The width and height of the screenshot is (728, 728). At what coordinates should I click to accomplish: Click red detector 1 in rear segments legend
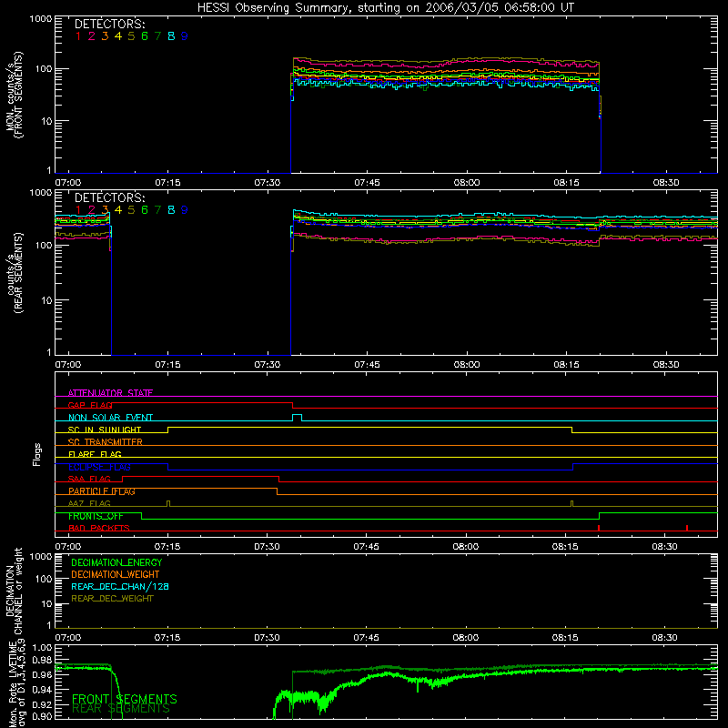[78, 210]
